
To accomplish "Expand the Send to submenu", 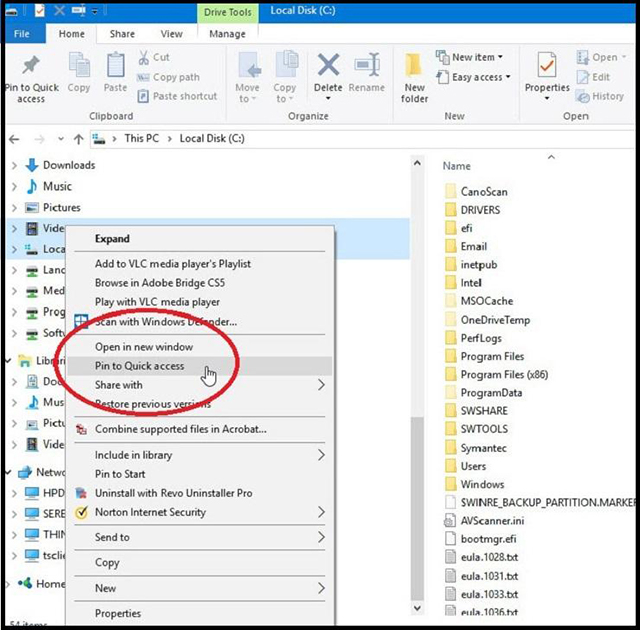I will [x=111, y=537].
